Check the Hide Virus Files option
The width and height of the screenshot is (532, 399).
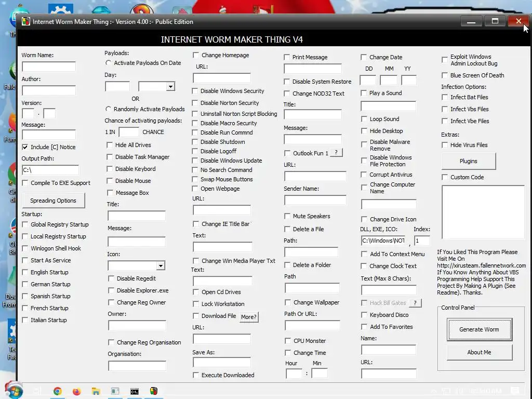click(445, 145)
